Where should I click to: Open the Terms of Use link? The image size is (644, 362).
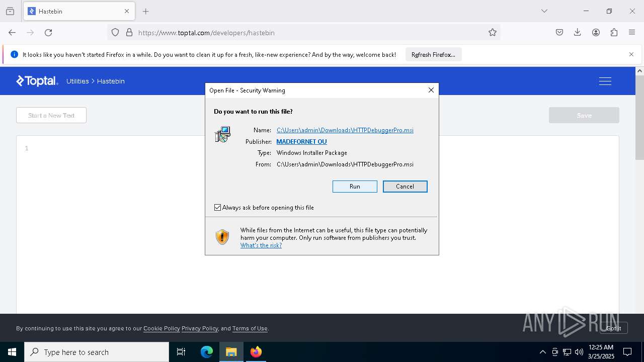click(x=250, y=328)
